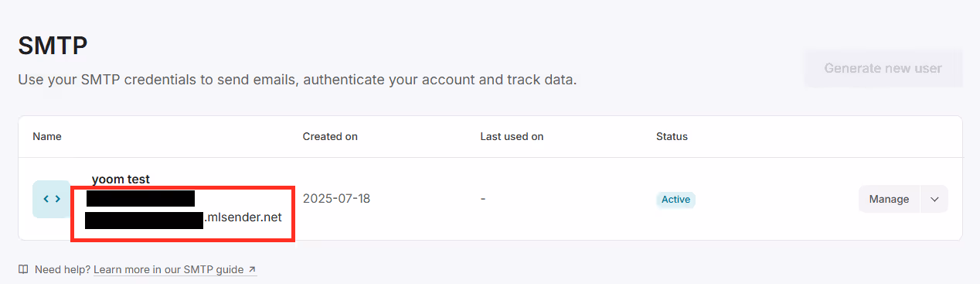Screen dimensions: 980x284
Task: Click the external link arrow after SMTP guide
Action: [252, 270]
